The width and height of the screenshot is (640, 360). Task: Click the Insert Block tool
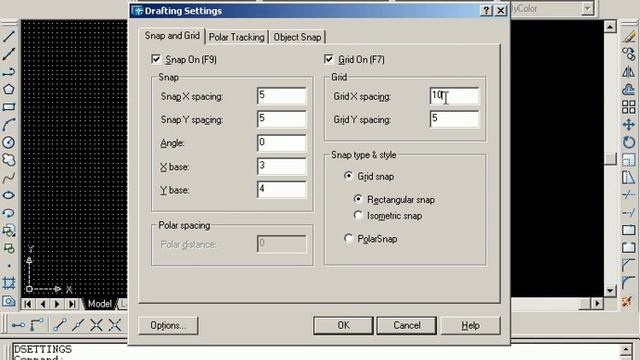[9, 231]
